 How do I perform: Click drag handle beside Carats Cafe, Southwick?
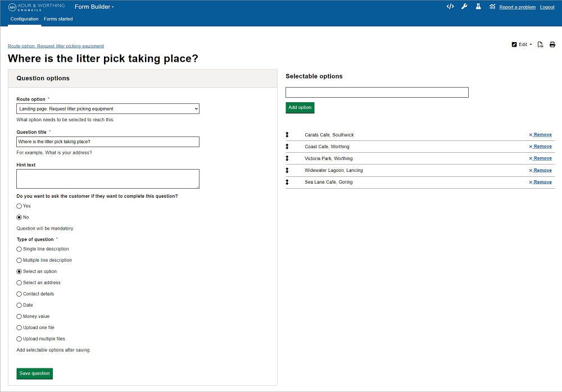tap(289, 135)
